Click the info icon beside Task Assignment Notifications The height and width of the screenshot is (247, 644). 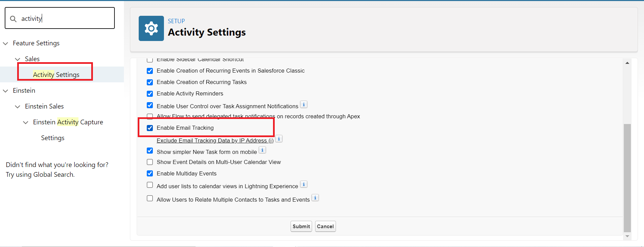(304, 105)
